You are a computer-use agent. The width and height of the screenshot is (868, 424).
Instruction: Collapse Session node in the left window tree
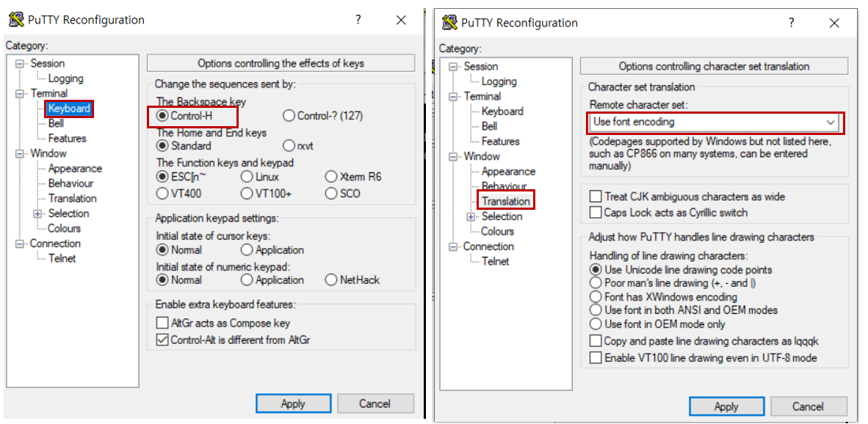[x=21, y=64]
